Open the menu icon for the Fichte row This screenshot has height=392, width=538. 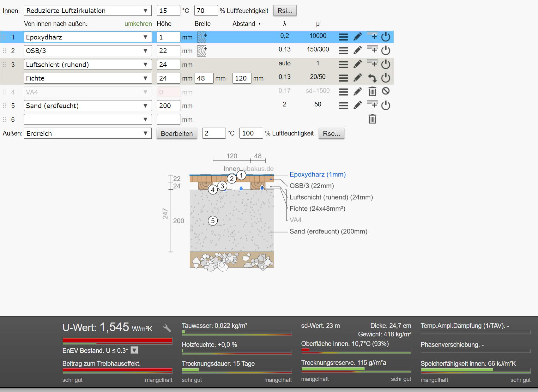pos(343,78)
